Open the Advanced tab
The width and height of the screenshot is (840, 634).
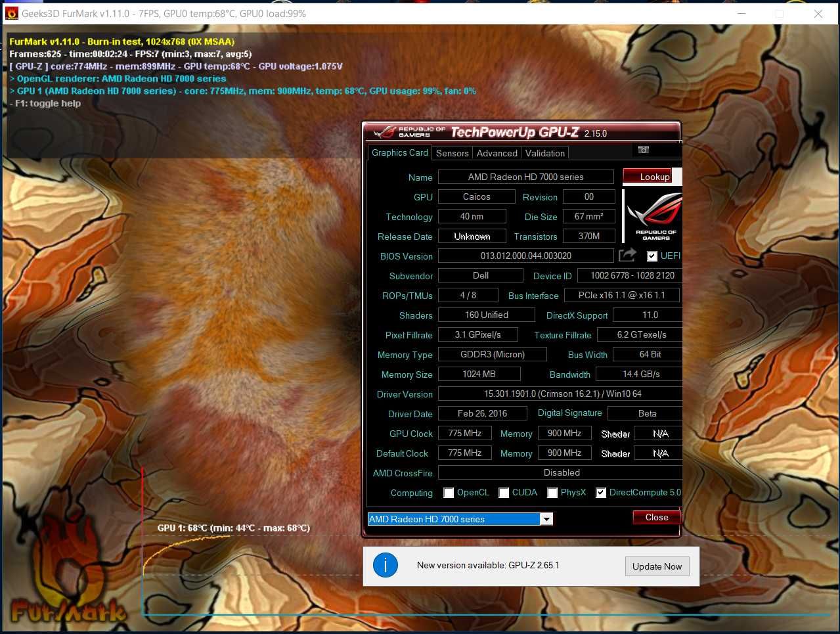pos(497,153)
